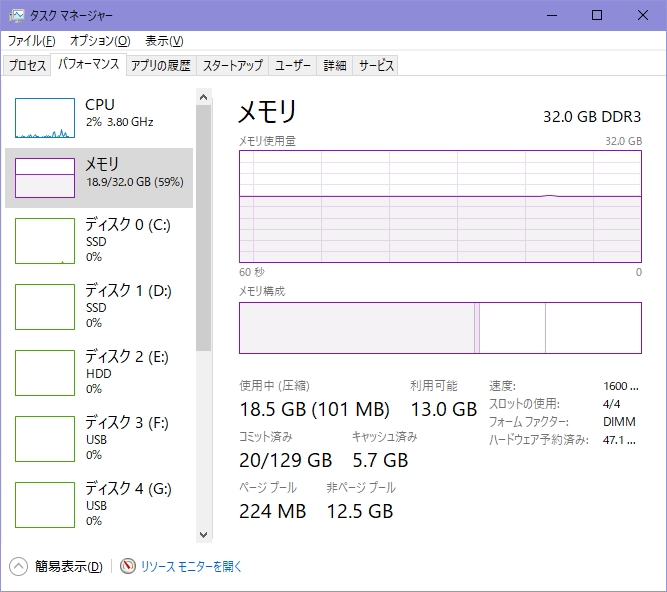Screen dimensions: 667x592
Task: Open the 表示(V) menu
Action: pos(164,41)
